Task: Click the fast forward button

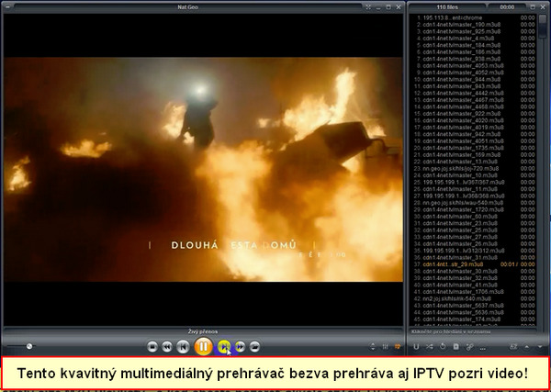Action: point(240,346)
